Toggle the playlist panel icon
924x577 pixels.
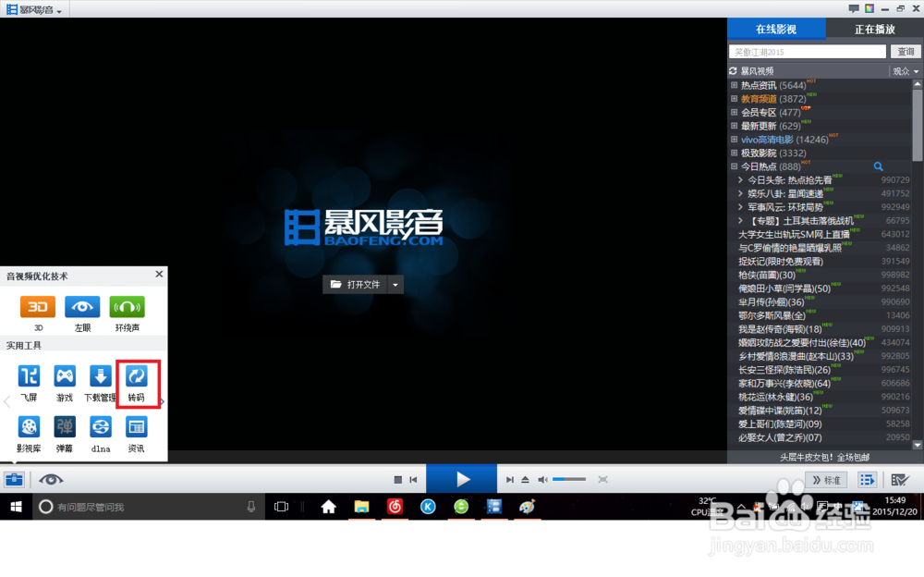pos(867,480)
